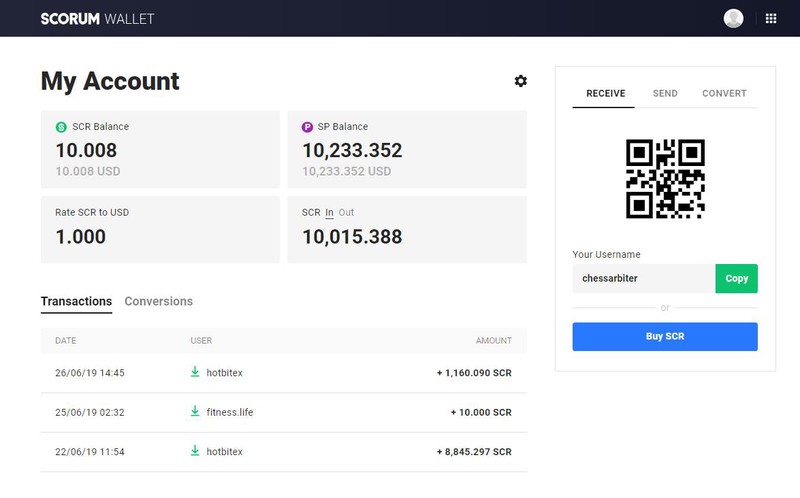Screen dimensions: 800x498
Task: Select the Transactions tab
Action: pyautogui.click(x=77, y=301)
